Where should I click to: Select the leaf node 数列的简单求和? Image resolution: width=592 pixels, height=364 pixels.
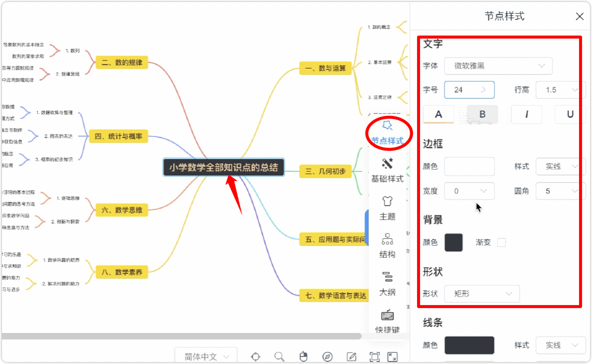coord(28,56)
